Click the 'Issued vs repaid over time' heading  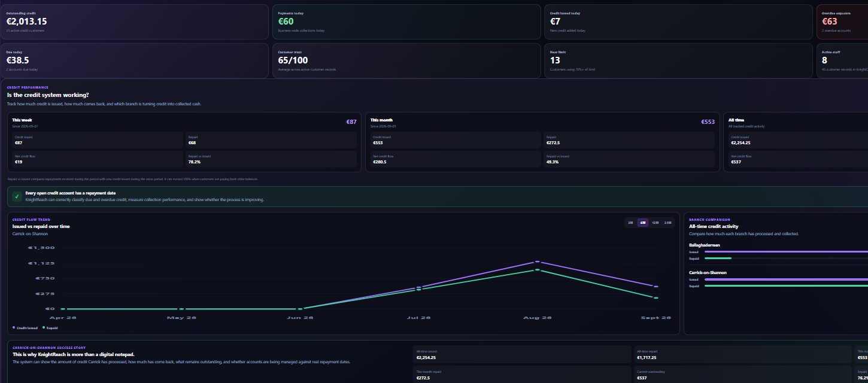coord(41,226)
